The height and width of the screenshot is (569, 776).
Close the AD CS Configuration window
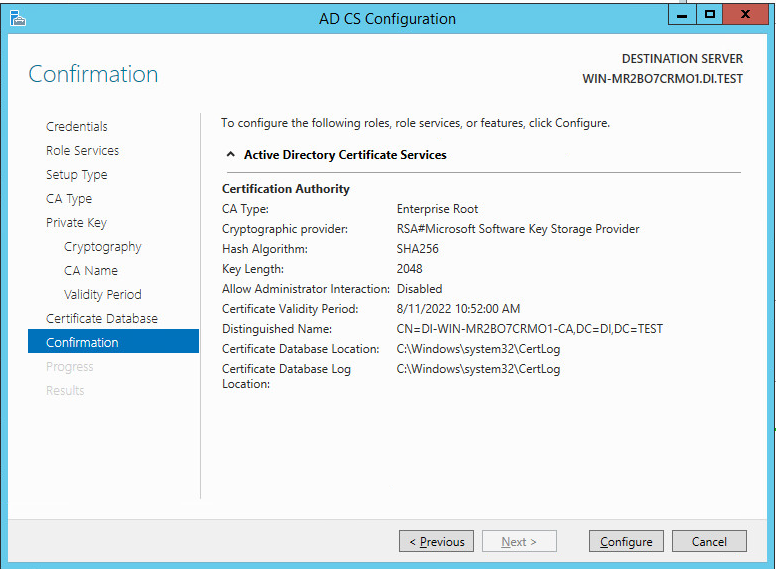[x=748, y=15]
